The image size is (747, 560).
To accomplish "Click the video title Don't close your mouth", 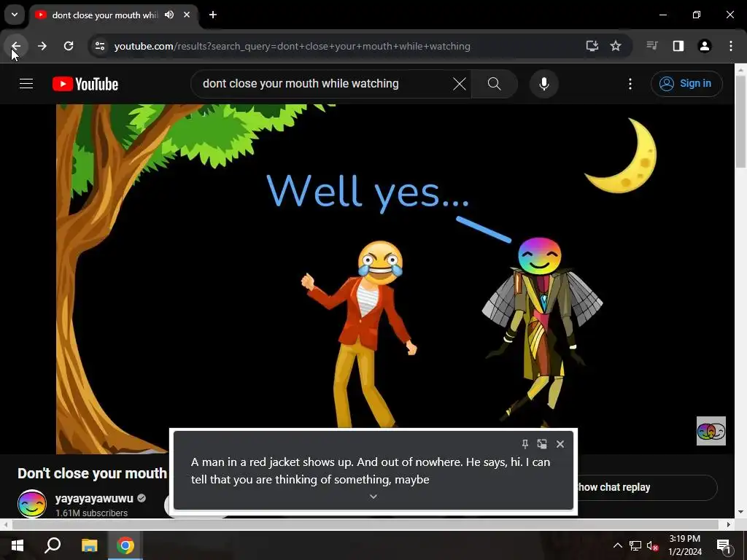I will point(93,473).
